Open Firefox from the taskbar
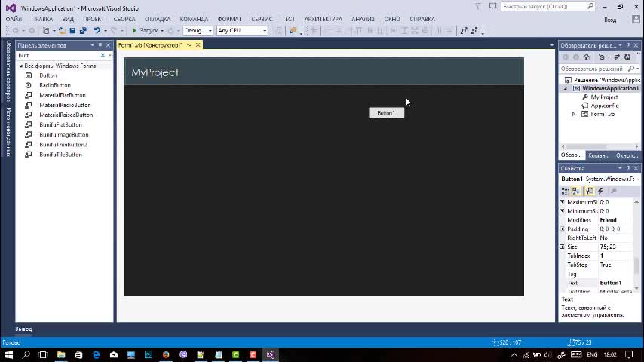 (x=166, y=354)
